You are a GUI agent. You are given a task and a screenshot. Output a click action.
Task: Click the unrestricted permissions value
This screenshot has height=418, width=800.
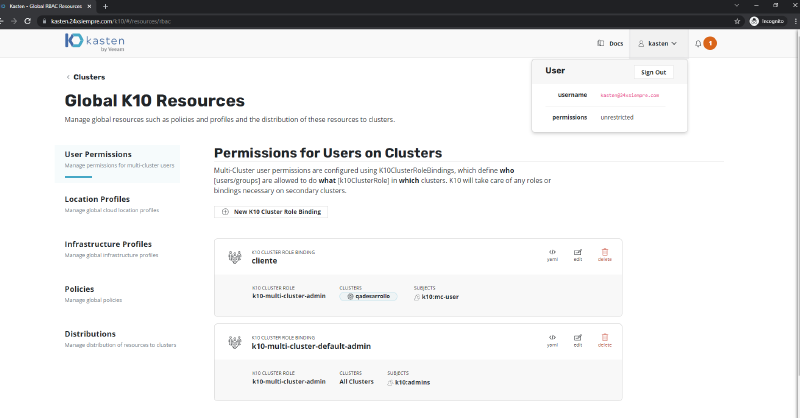[x=617, y=117]
